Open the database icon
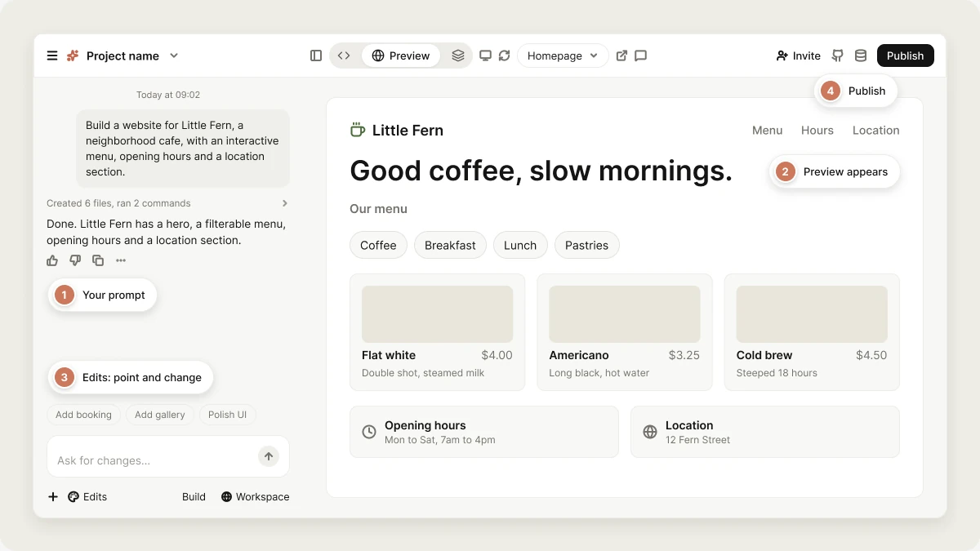Screen dimensions: 980x551 click(x=861, y=56)
